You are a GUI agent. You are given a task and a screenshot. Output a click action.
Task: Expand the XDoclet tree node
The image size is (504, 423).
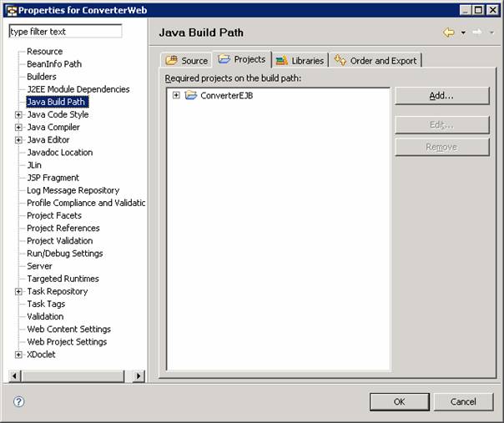pos(18,355)
